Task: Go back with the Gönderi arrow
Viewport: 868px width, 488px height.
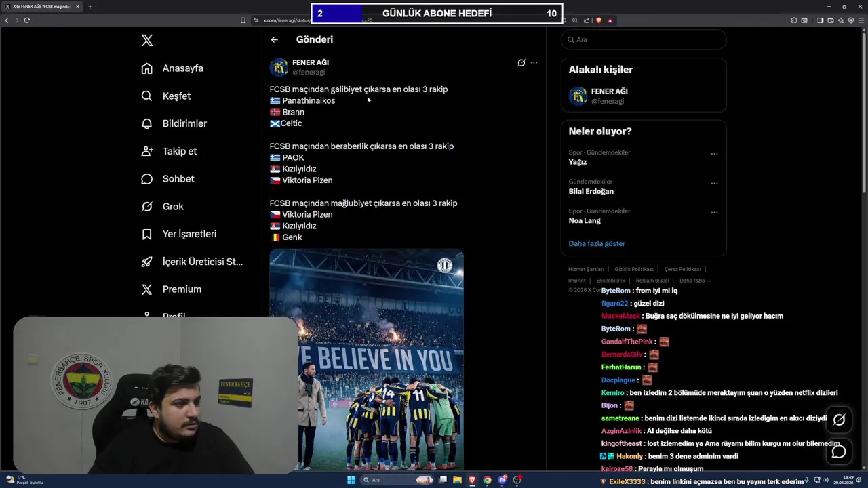Action: click(x=275, y=39)
